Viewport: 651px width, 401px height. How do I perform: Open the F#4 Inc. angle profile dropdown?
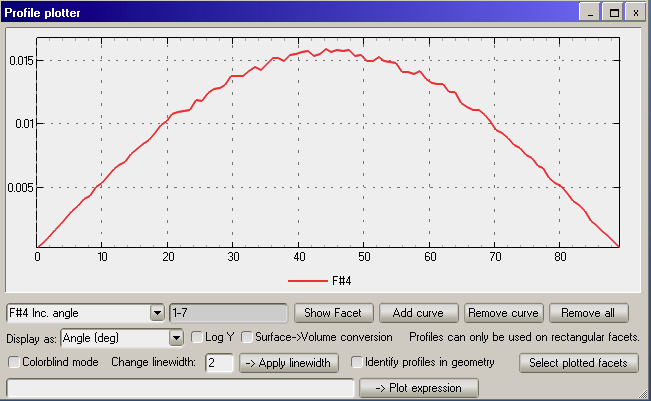[x=156, y=313]
